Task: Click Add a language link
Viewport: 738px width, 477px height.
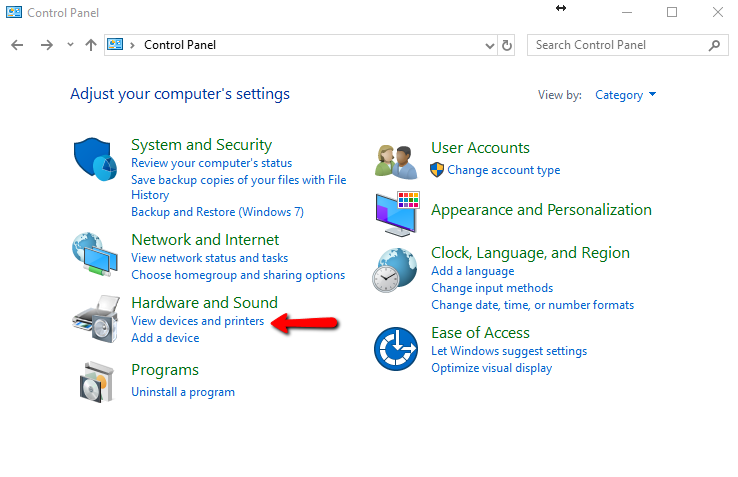Action: coord(473,271)
